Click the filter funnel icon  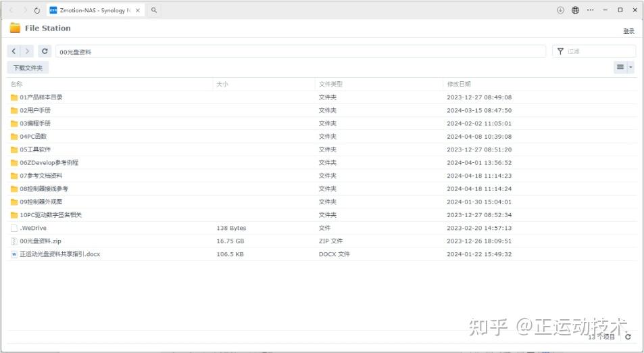coord(560,51)
